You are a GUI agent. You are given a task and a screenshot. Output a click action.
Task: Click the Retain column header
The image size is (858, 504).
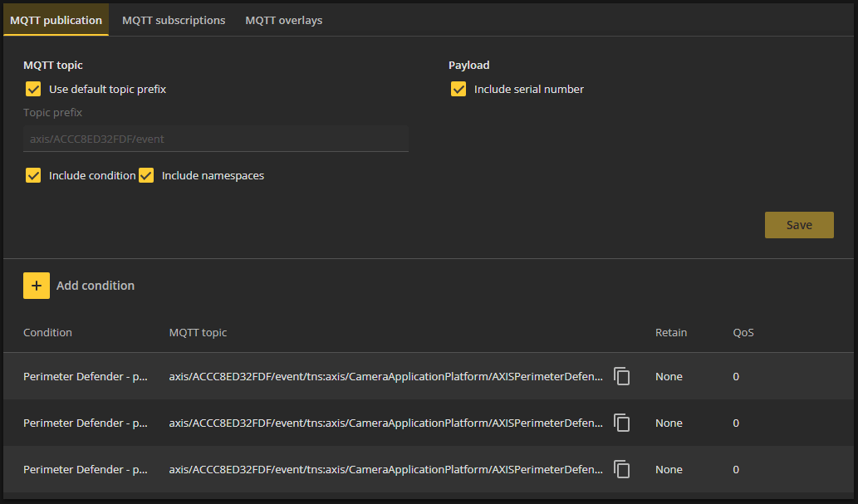[671, 333]
